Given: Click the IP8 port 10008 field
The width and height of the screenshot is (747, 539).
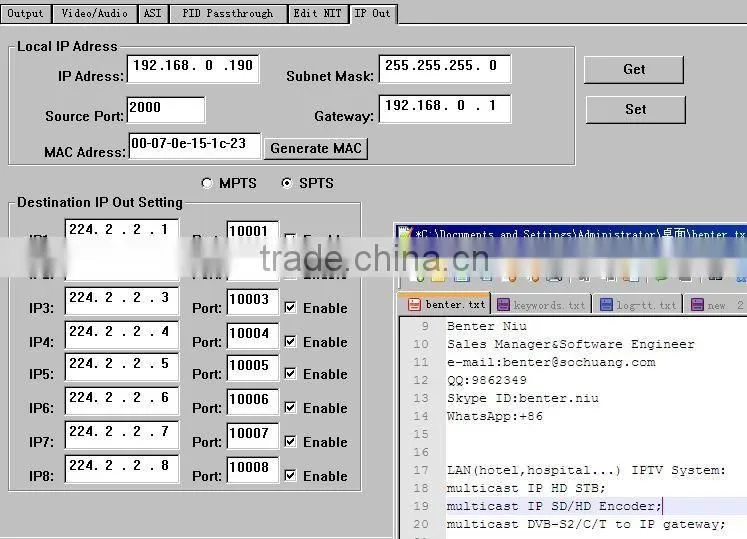Looking at the screenshot, I should (x=253, y=470).
